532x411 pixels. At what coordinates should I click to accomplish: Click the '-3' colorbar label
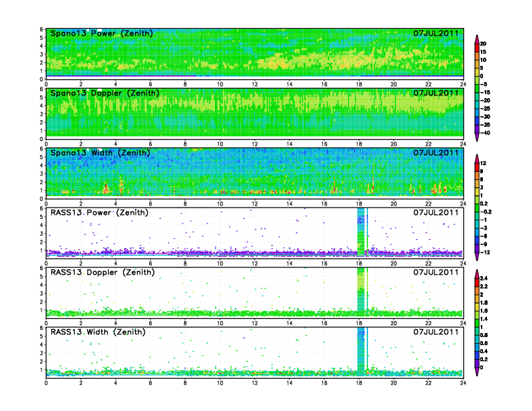pos(484,228)
